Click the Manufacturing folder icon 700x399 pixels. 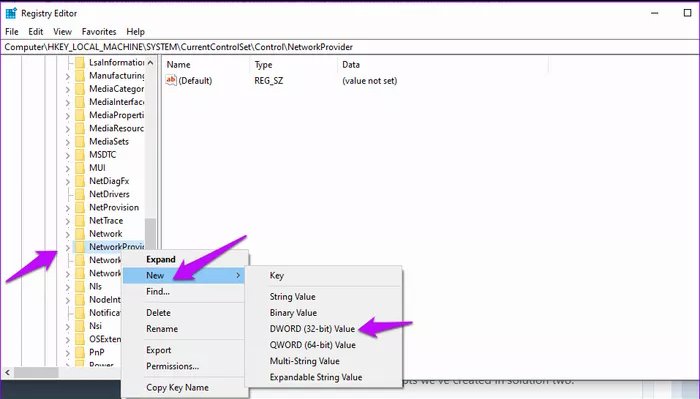(80, 76)
